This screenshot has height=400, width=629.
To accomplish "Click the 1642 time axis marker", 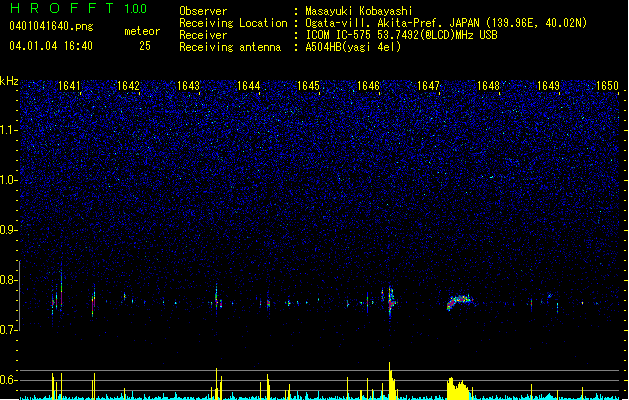I will pyautogui.click(x=128, y=86).
